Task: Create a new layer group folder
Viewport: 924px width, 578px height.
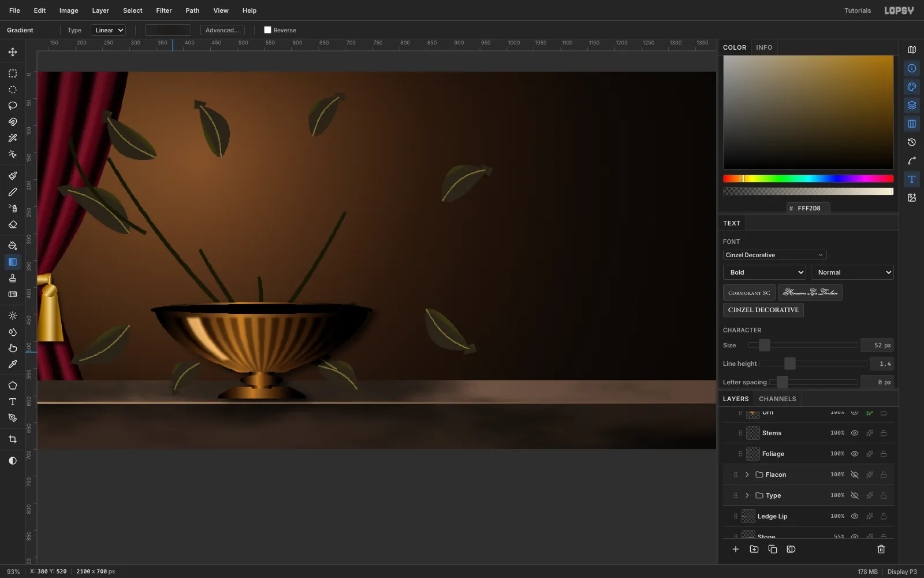Action: [754, 549]
